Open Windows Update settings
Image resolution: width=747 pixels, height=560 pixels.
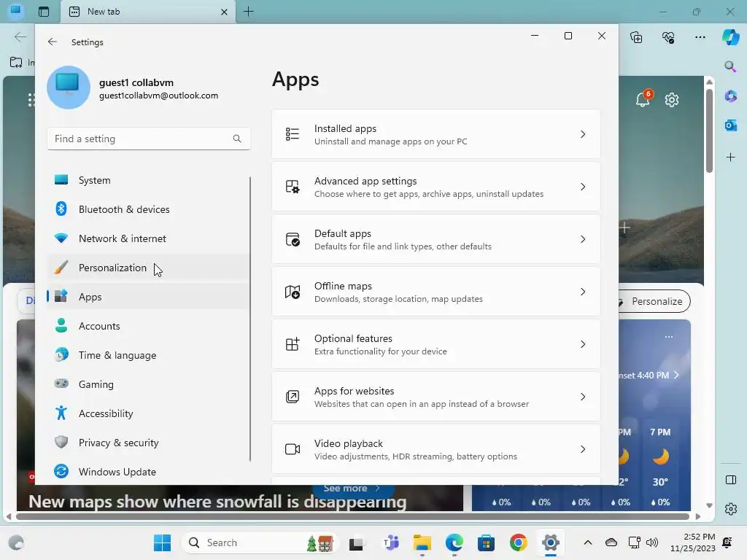(148, 472)
